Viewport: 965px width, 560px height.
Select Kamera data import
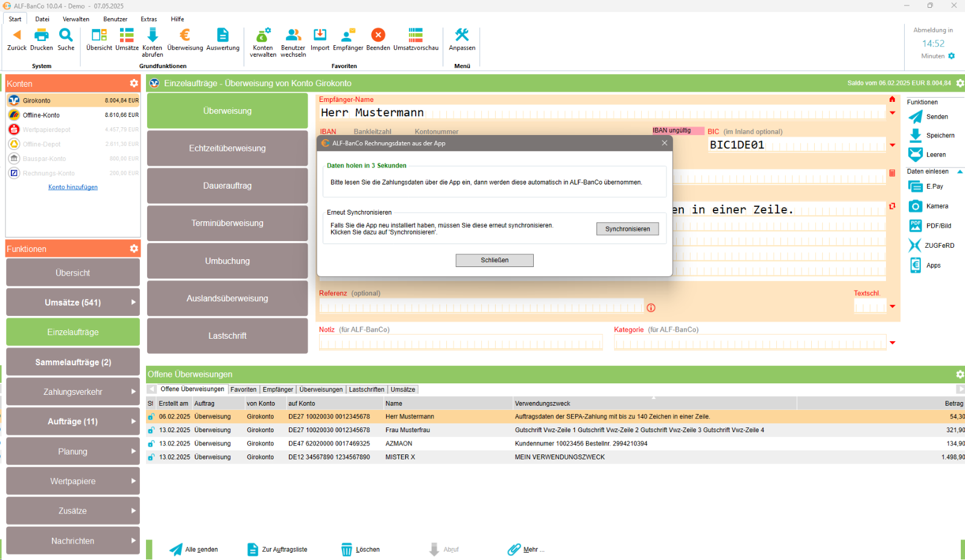click(x=916, y=206)
